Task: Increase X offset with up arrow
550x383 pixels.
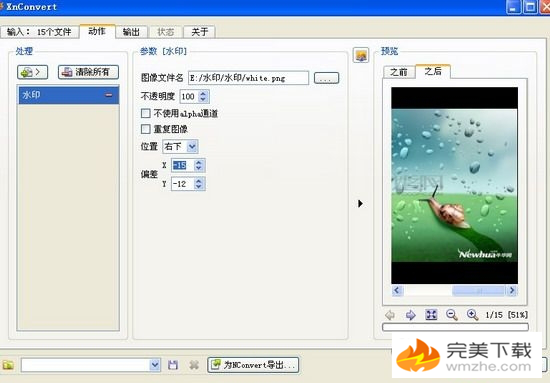Action: point(199,162)
